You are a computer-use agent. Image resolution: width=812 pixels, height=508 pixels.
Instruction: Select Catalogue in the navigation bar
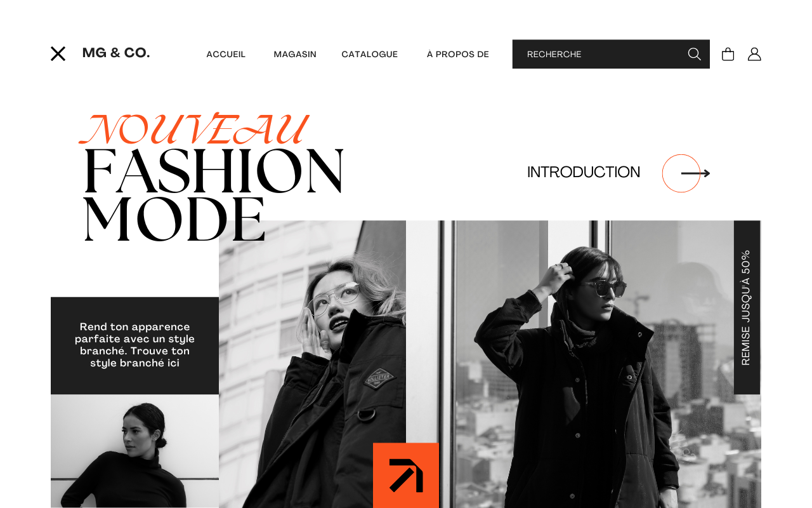[370, 54]
